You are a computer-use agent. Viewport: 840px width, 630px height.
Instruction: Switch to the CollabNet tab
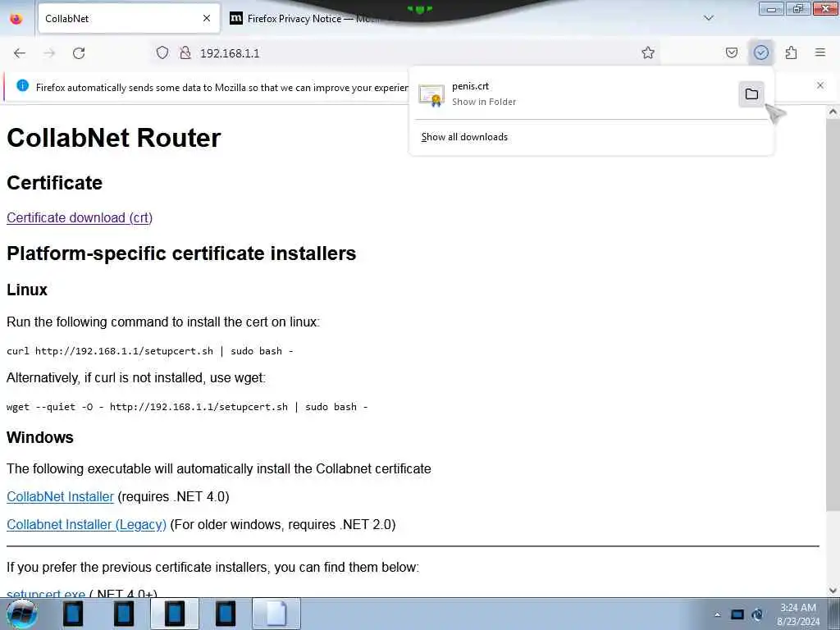[129, 18]
